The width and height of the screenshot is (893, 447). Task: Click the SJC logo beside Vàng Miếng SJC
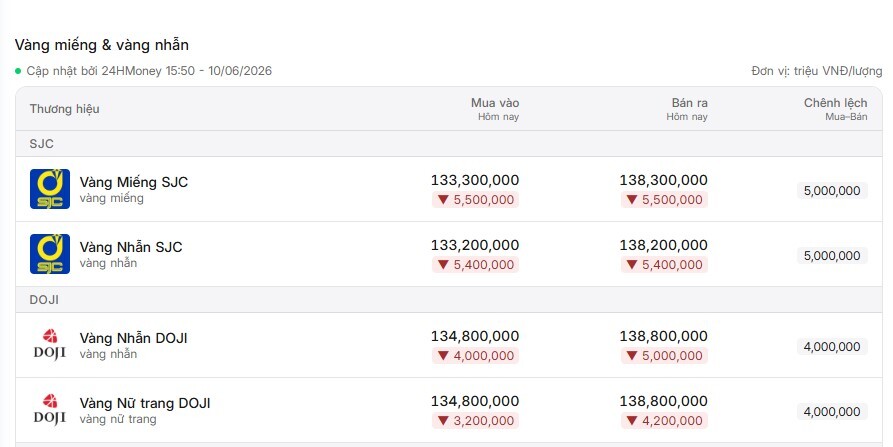tap(50, 189)
